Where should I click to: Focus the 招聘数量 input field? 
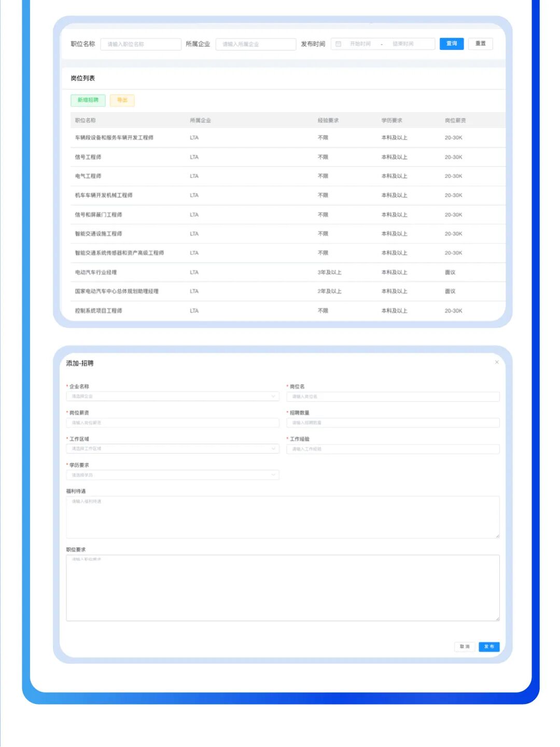393,423
